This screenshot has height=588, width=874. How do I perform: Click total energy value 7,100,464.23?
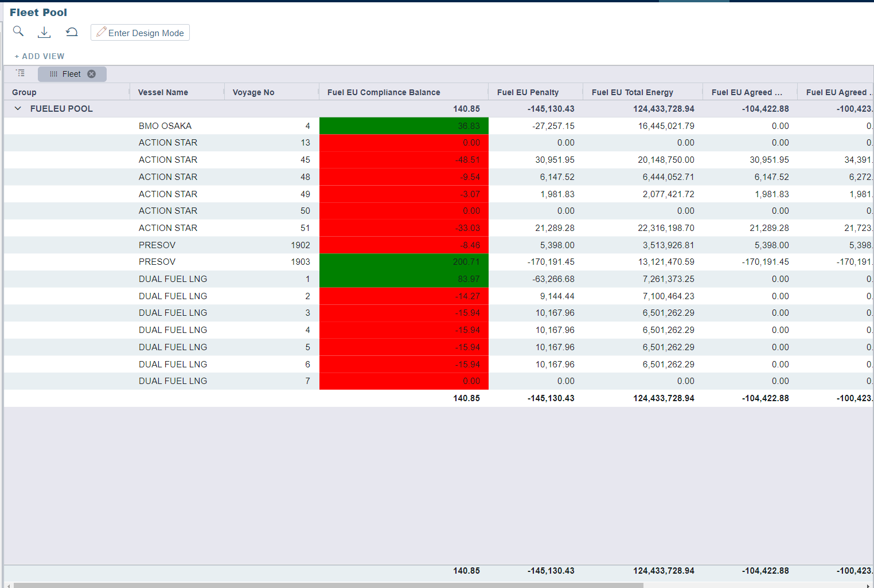[669, 296]
